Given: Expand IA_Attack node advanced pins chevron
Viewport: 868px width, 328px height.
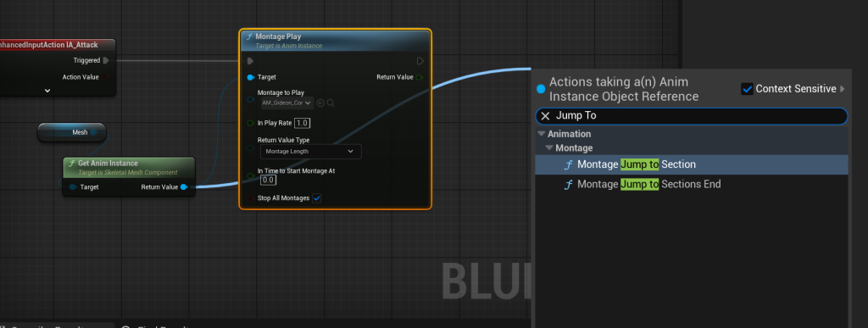Looking at the screenshot, I should [47, 90].
